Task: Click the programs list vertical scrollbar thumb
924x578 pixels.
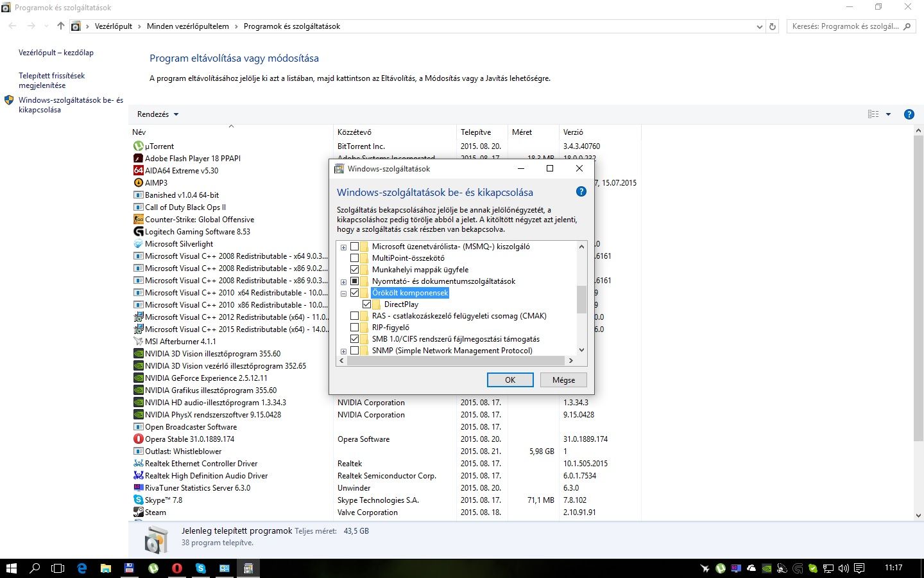Action: coord(918,289)
